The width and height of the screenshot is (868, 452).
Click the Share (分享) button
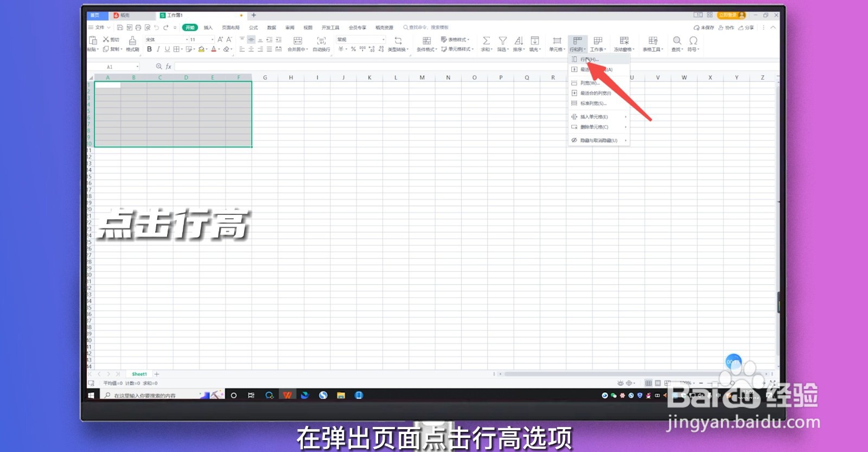click(x=746, y=28)
